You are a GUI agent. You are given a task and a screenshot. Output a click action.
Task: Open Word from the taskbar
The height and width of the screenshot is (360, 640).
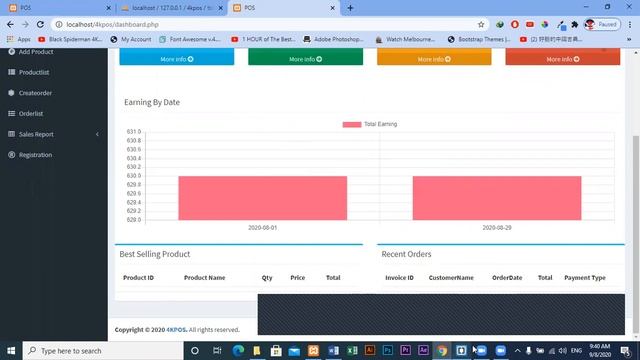tap(333, 351)
